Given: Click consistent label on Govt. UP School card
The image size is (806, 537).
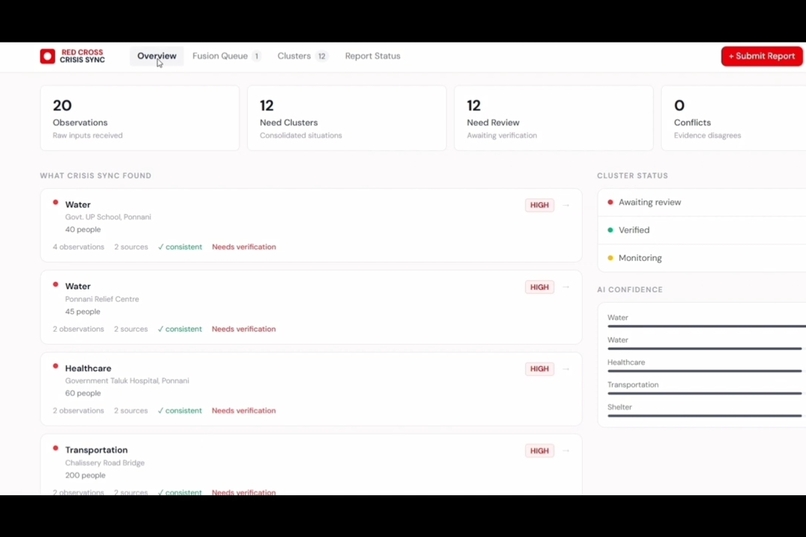Looking at the screenshot, I should tap(180, 247).
